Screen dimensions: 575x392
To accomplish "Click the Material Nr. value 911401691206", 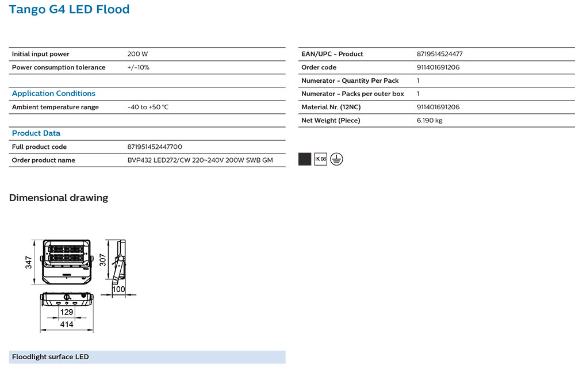I will [438, 107].
